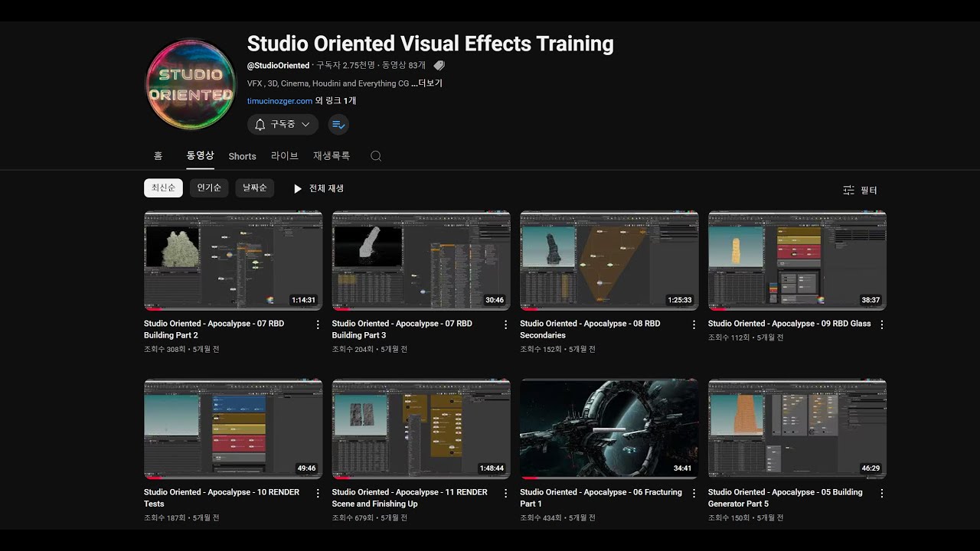The image size is (980, 551).
Task: Open menu for 11 RENDER Scene video
Action: [505, 494]
